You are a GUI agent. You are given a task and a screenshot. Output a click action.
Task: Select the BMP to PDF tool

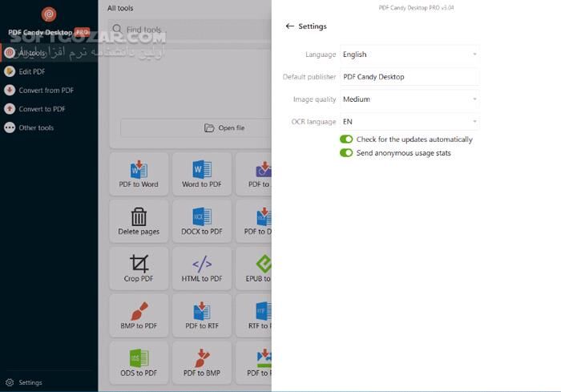point(139,315)
